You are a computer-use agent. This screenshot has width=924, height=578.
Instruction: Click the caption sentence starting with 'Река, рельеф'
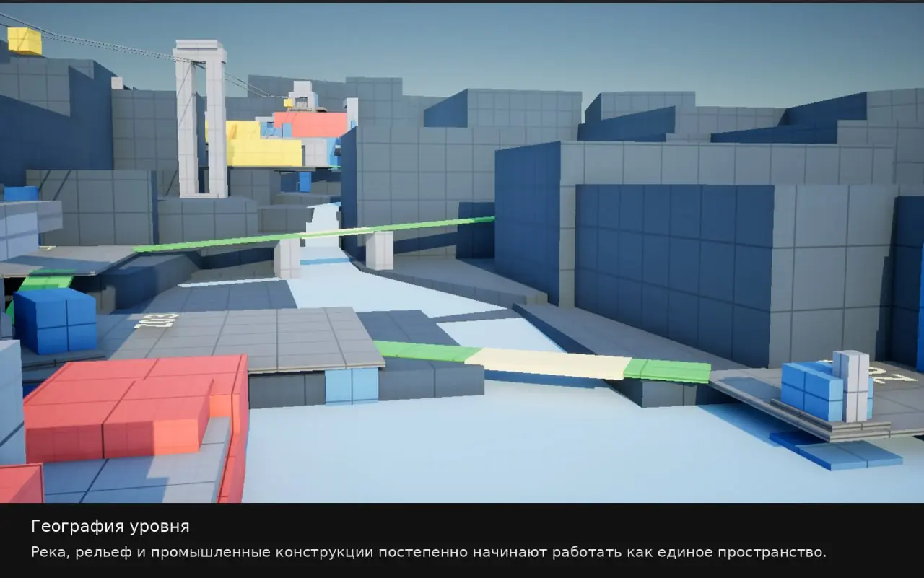click(x=429, y=553)
